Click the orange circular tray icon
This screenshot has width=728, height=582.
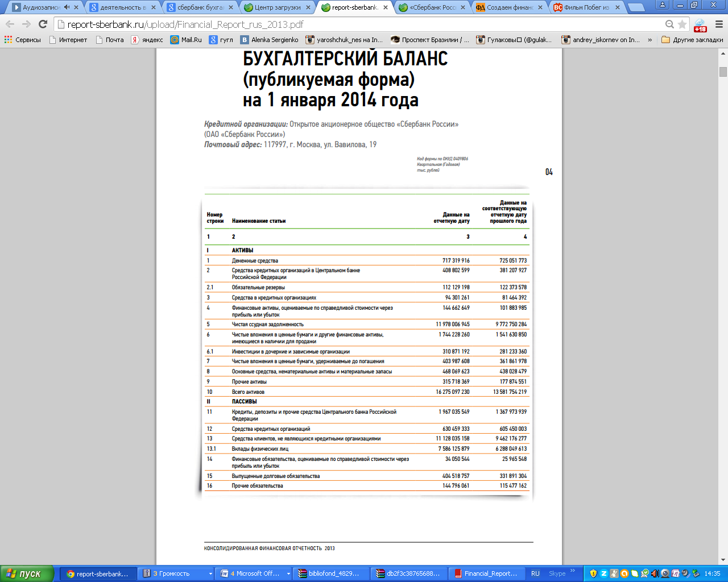(624, 573)
